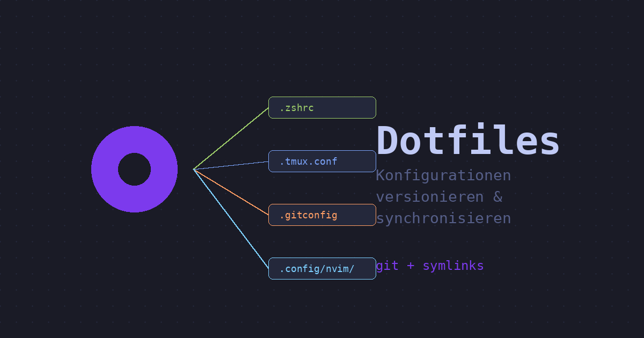
Task: Click the point where connector lines converge
Action: pos(194,169)
